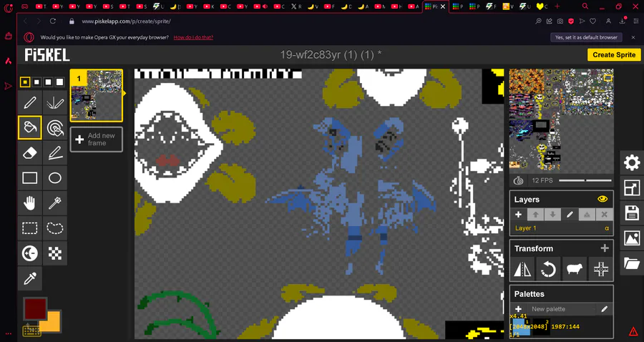Image resolution: width=644 pixels, height=342 pixels.
Task: Toggle layers preview eye icon
Action: [602, 199]
